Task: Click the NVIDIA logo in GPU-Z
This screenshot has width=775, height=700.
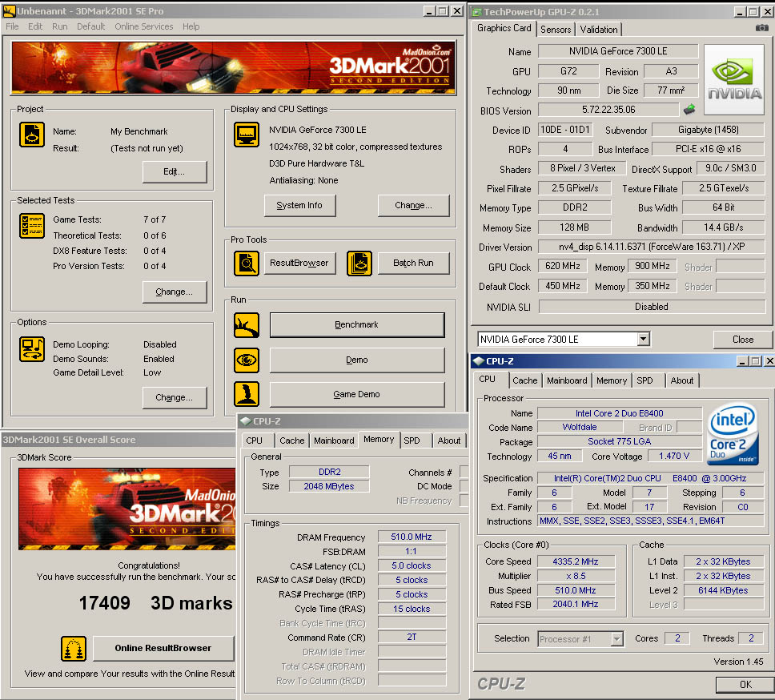Action: (x=733, y=79)
